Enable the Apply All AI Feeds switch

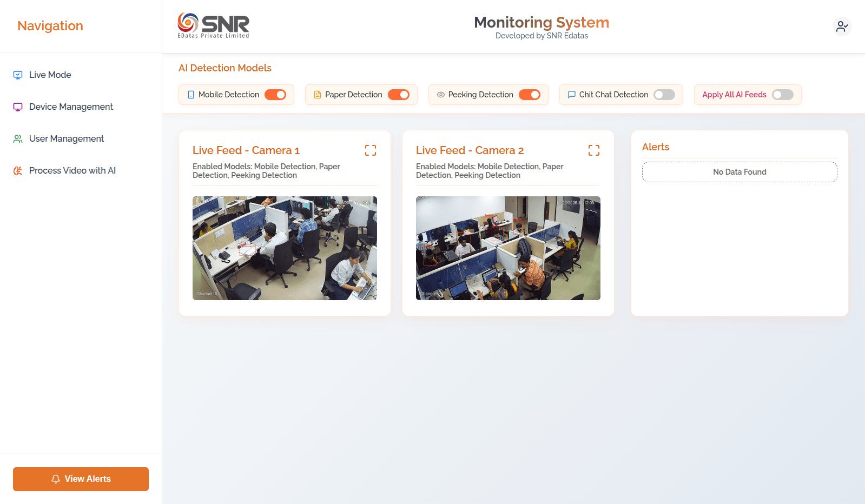pos(782,95)
